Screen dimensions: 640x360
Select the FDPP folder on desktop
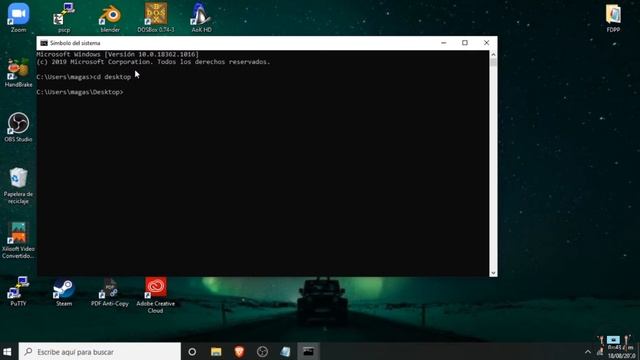[613, 18]
